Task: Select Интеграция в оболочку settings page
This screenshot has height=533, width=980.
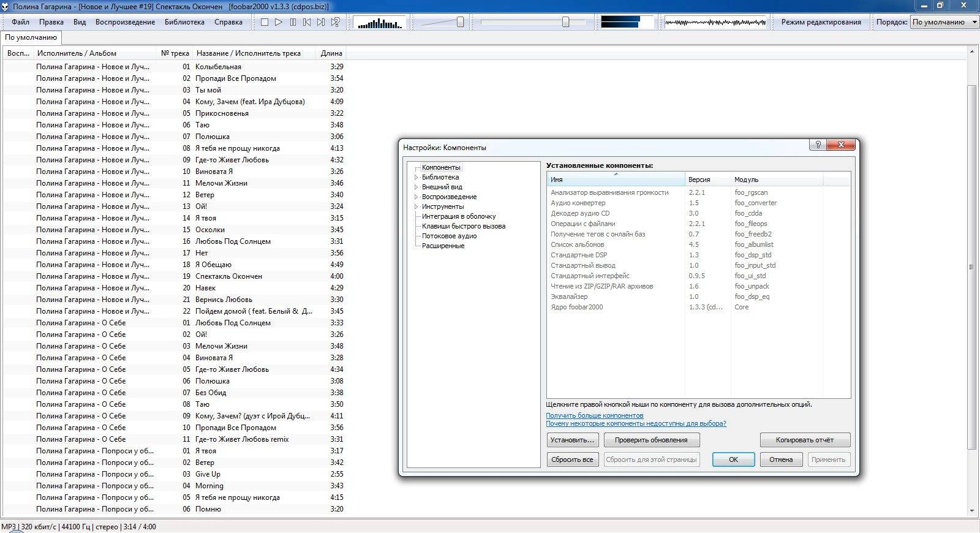Action: [459, 216]
